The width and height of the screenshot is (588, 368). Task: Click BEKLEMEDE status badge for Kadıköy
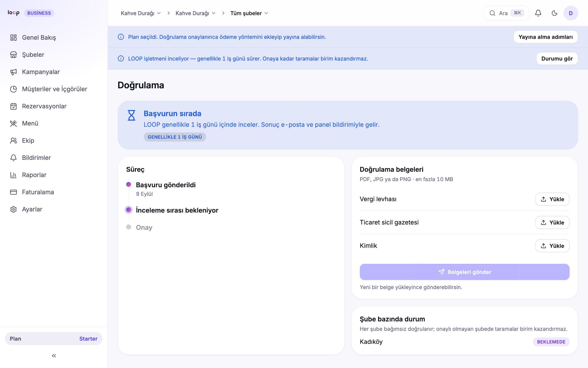coord(551,342)
